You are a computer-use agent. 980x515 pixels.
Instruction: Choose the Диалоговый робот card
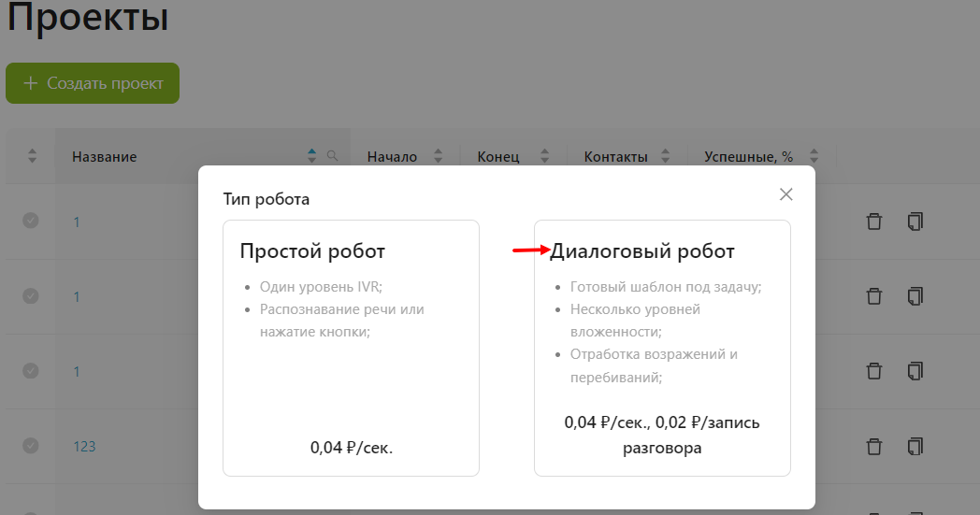click(x=662, y=348)
